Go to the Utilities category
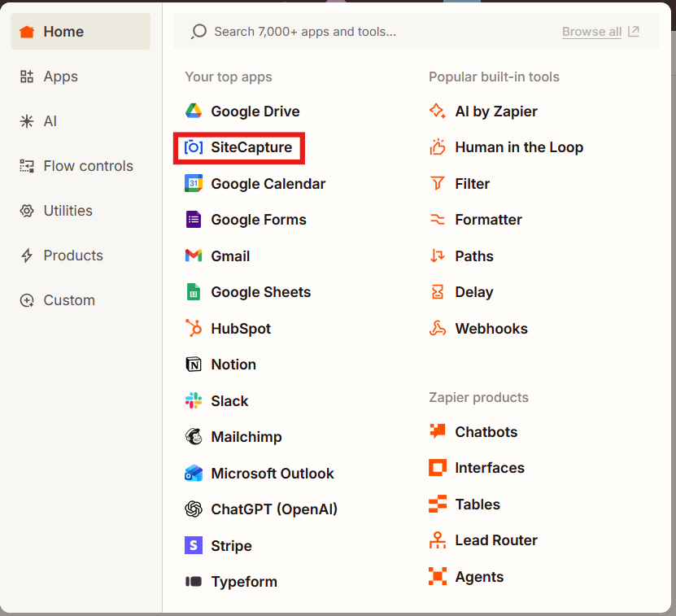 coord(68,211)
